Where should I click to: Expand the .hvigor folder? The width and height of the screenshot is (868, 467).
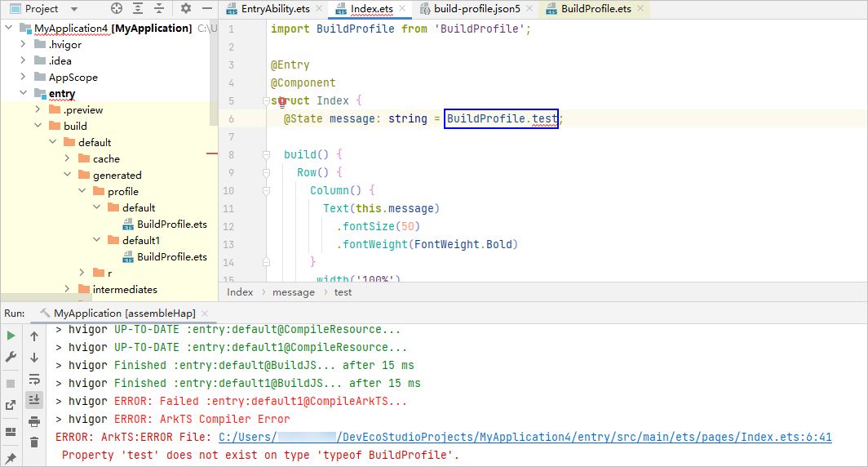pos(24,45)
